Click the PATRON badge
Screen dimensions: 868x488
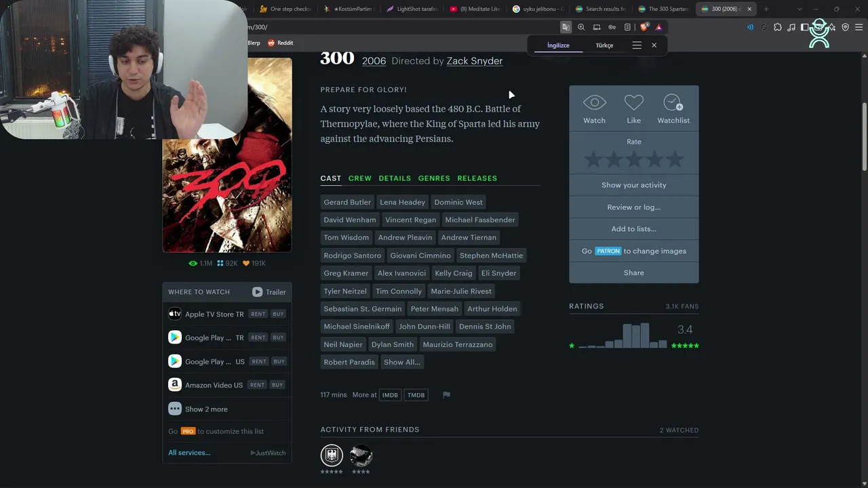coord(608,251)
